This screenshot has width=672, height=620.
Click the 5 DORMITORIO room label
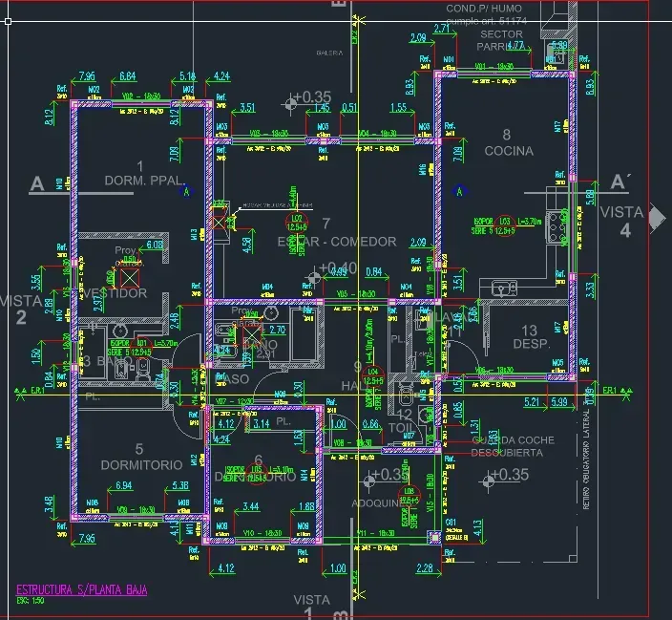(141, 457)
